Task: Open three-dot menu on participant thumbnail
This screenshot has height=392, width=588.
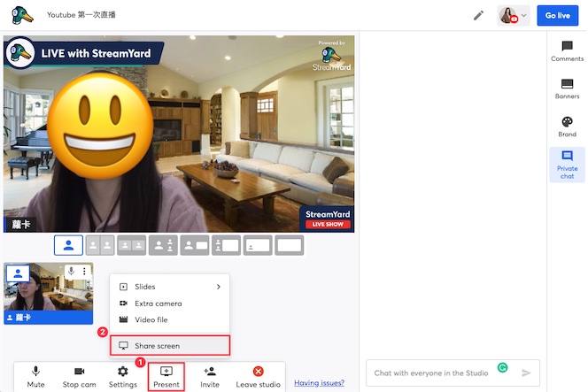Action: 84,271
